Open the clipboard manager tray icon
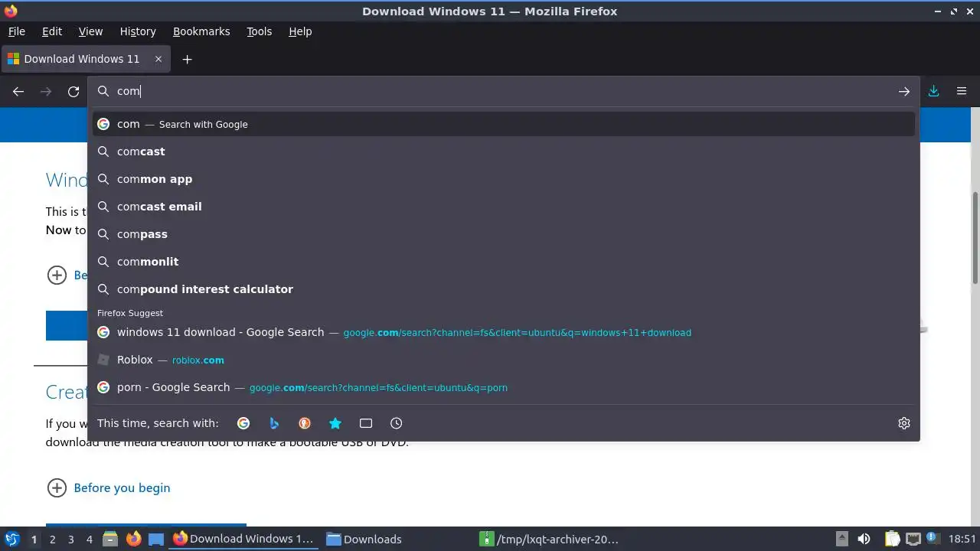 (x=892, y=539)
